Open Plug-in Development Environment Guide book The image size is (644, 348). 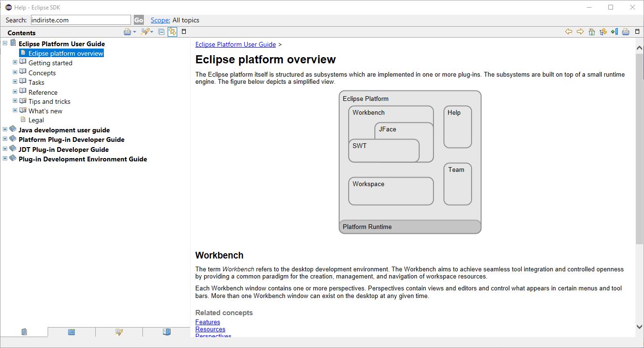(x=82, y=159)
